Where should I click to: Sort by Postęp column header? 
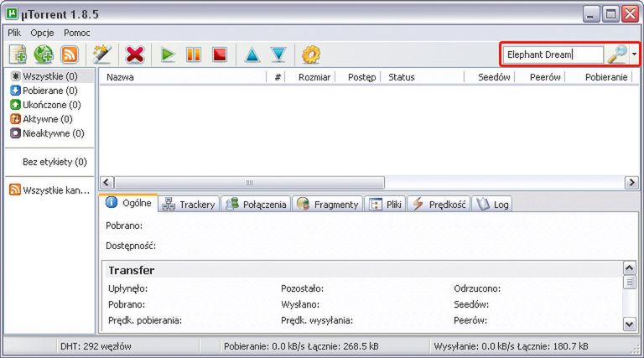click(x=358, y=77)
